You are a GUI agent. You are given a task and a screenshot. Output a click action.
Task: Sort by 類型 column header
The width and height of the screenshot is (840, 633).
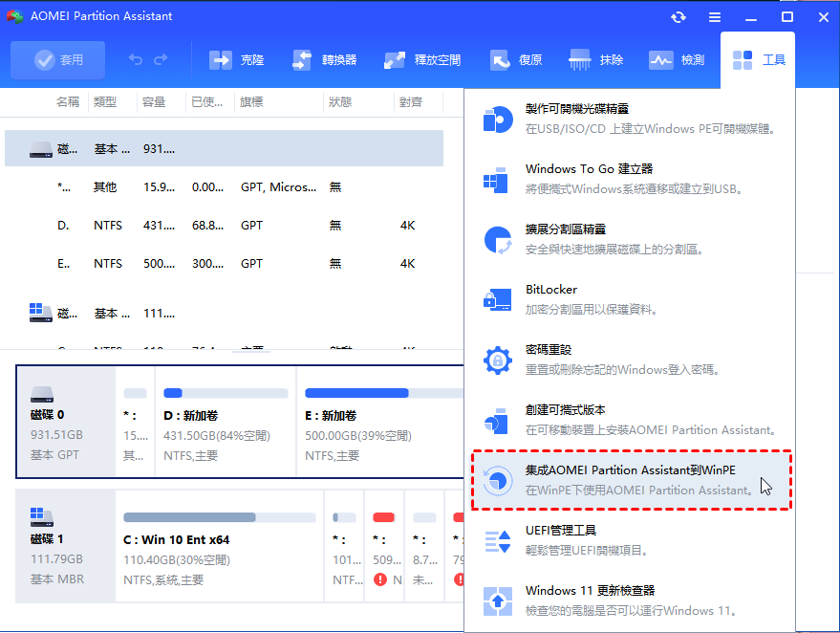click(x=104, y=102)
